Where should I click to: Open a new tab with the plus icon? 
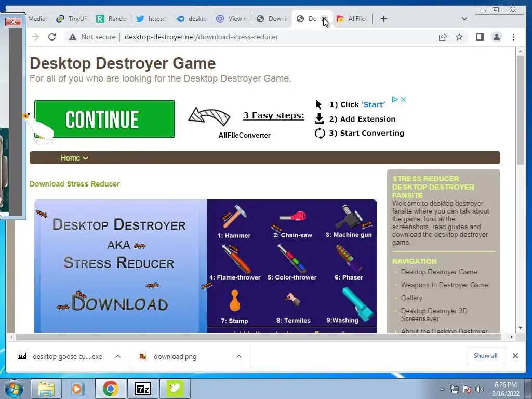(x=384, y=19)
